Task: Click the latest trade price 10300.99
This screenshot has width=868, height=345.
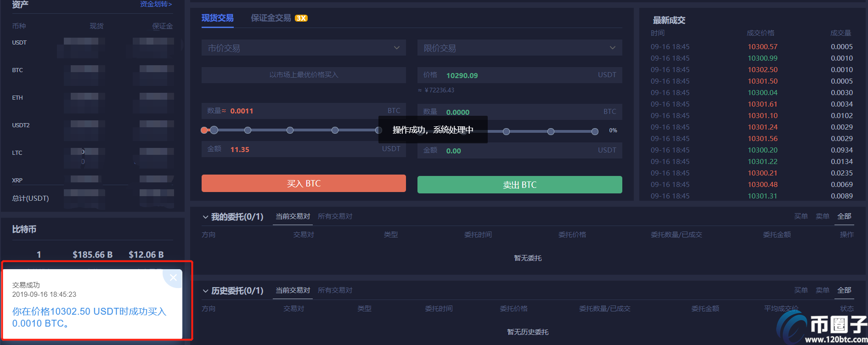Action: (762, 58)
